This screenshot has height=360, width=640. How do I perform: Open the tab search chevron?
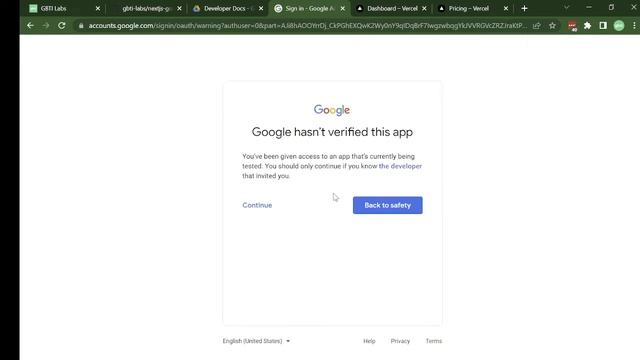coord(567,8)
